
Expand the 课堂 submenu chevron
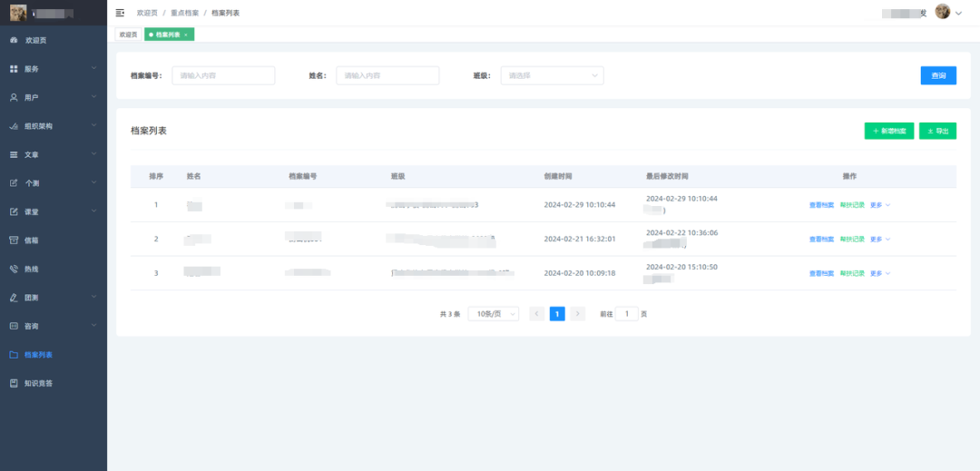[x=93, y=211]
